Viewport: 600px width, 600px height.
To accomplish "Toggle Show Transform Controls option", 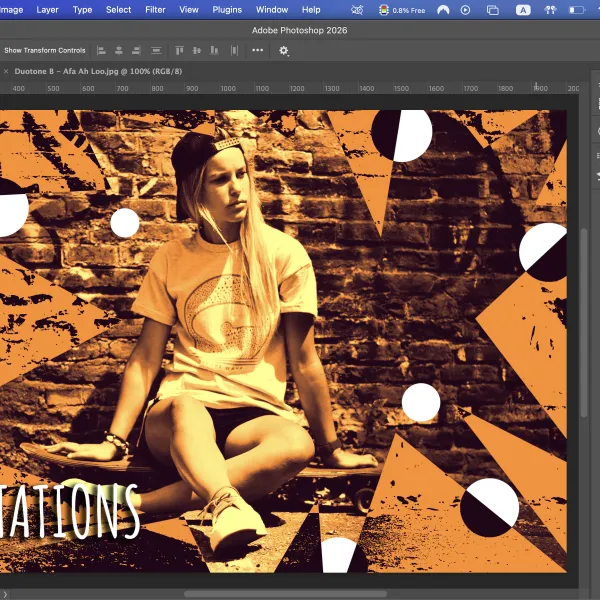I will [x=44, y=51].
